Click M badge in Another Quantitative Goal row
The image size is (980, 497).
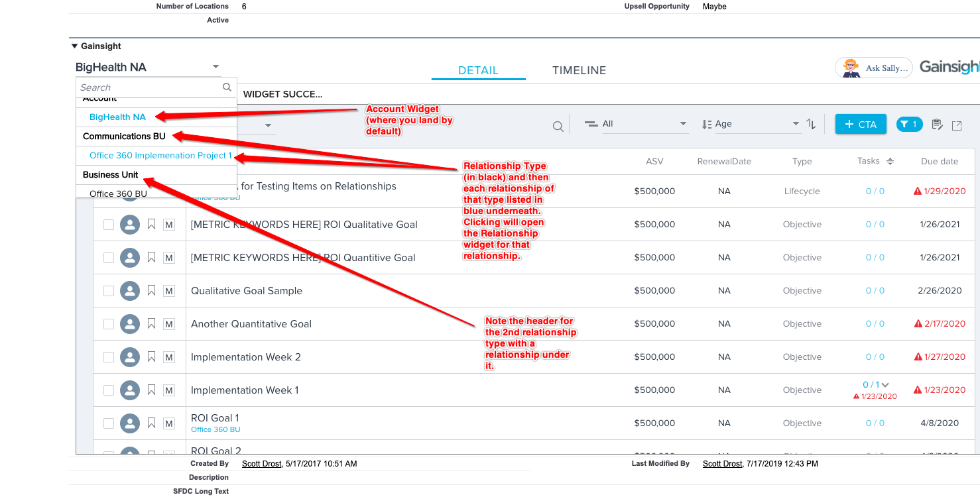pos(169,324)
